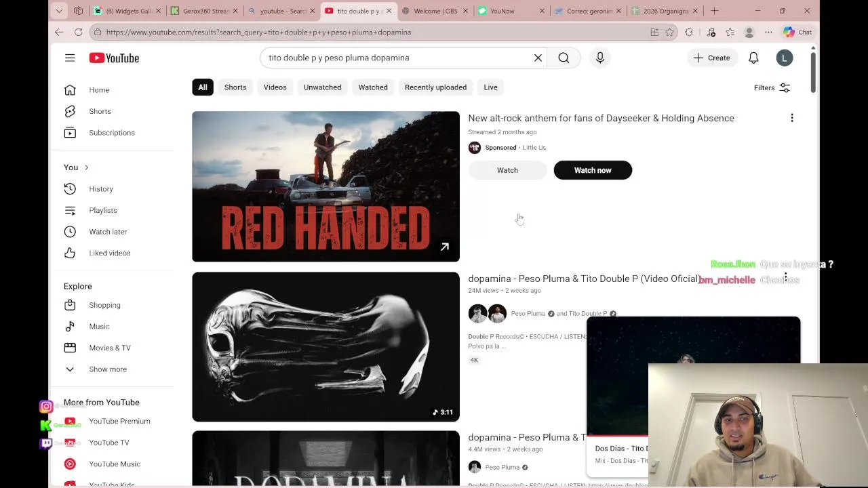Open a new browser tab with plus
868x488 pixels.
pos(714,11)
